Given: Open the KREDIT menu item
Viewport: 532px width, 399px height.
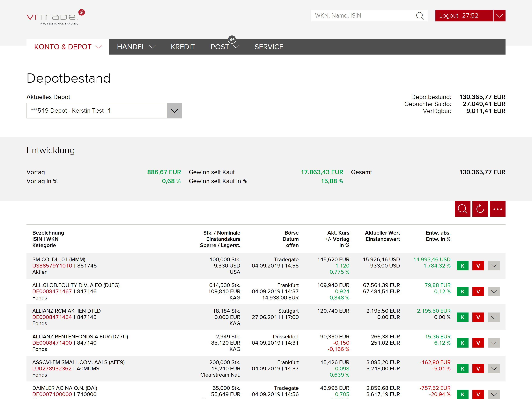Looking at the screenshot, I should [x=183, y=47].
